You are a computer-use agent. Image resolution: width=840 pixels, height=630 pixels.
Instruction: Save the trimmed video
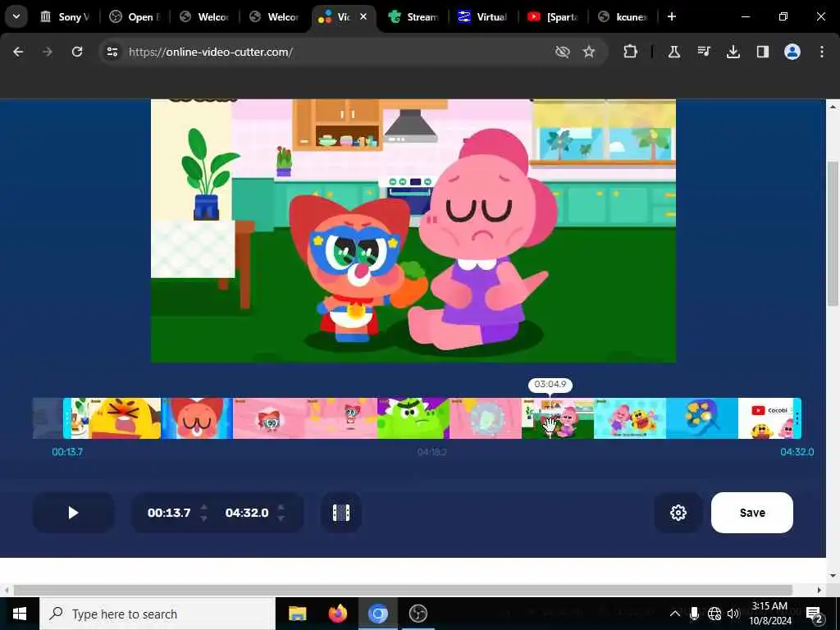pyautogui.click(x=751, y=513)
